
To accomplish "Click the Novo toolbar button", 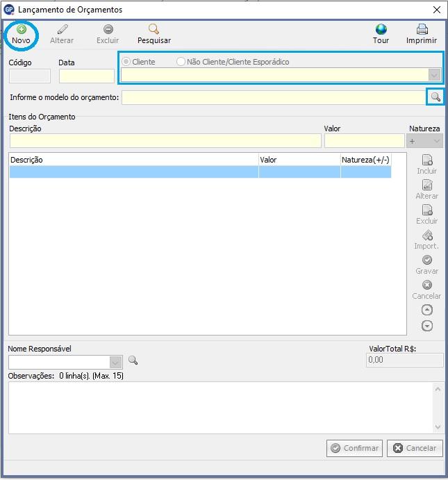I will [x=21, y=35].
